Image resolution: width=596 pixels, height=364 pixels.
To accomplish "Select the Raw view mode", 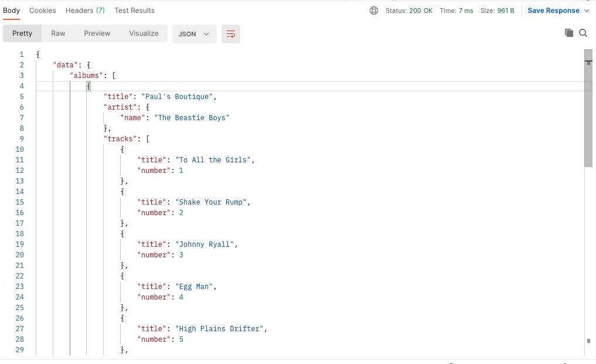I will (58, 33).
